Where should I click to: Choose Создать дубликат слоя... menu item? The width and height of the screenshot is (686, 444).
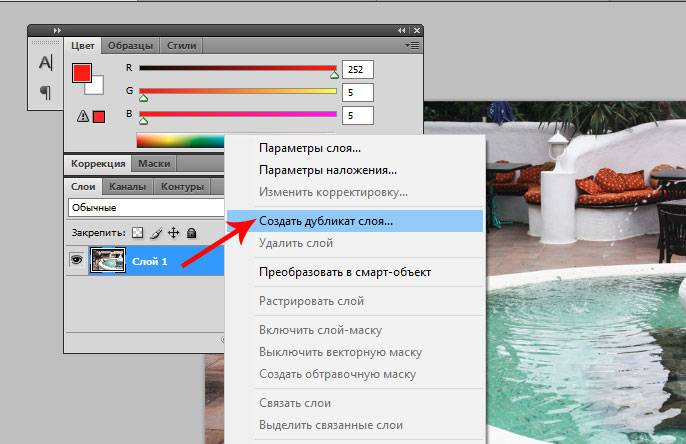pos(355,221)
